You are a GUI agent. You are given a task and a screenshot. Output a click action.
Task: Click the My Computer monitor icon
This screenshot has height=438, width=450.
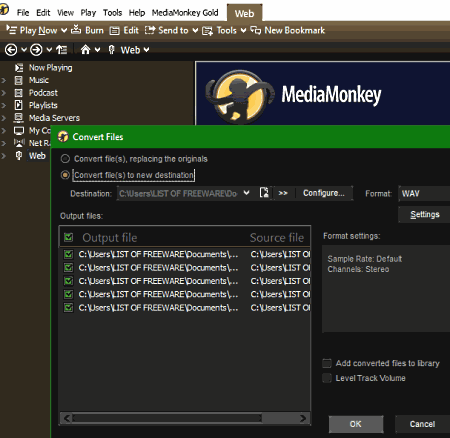19,131
